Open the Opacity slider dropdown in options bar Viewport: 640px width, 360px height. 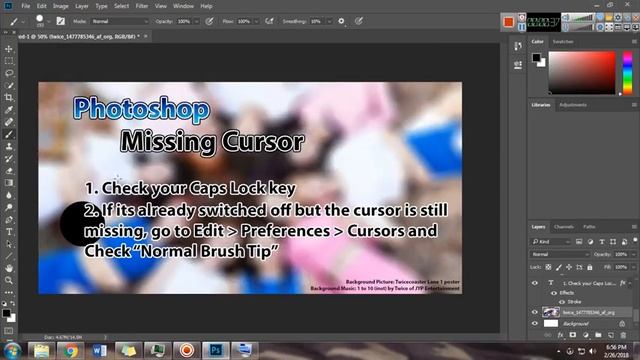click(196, 21)
